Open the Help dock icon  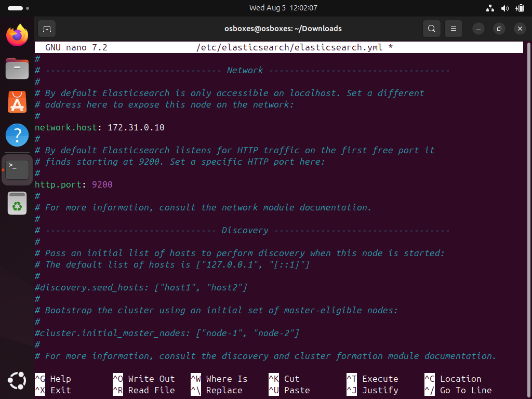[x=17, y=135]
